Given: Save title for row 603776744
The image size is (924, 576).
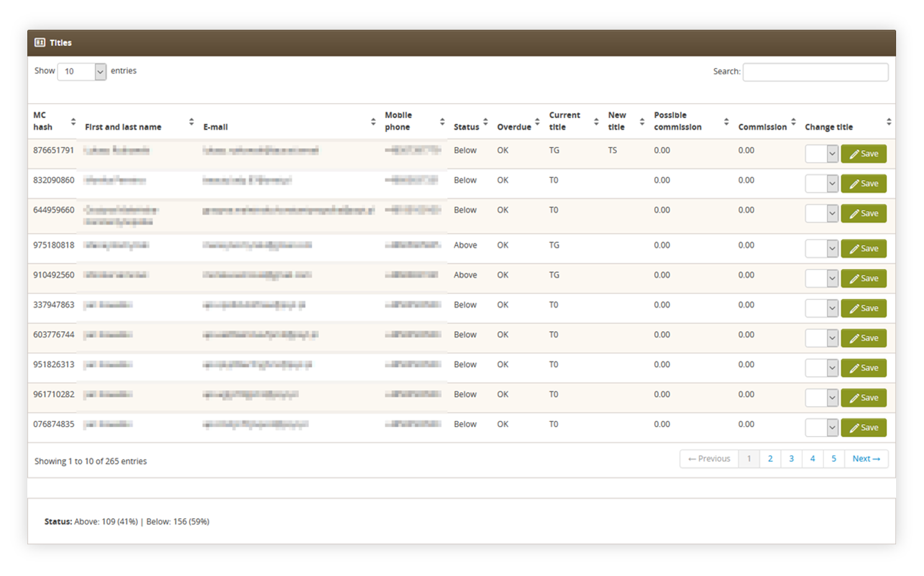Looking at the screenshot, I should (x=864, y=338).
